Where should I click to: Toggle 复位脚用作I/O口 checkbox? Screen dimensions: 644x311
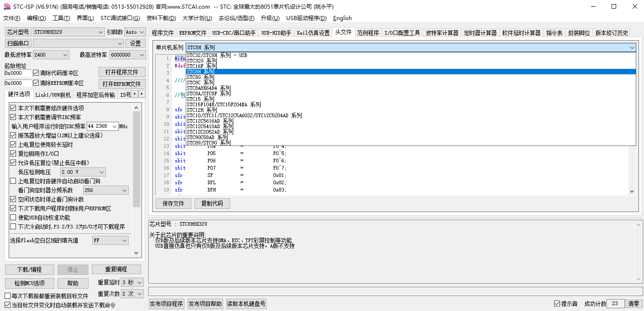click(x=13, y=154)
